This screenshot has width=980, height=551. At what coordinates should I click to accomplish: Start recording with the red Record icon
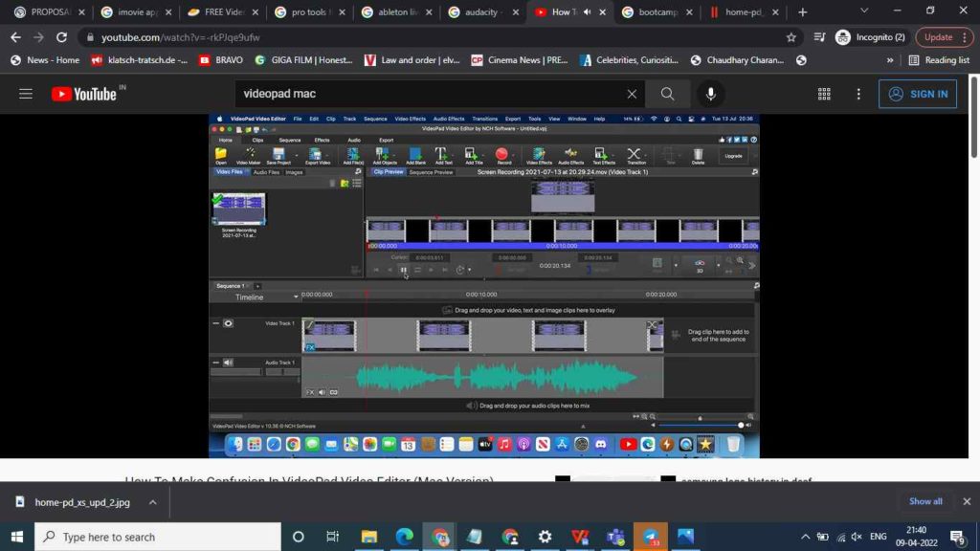[x=501, y=154]
